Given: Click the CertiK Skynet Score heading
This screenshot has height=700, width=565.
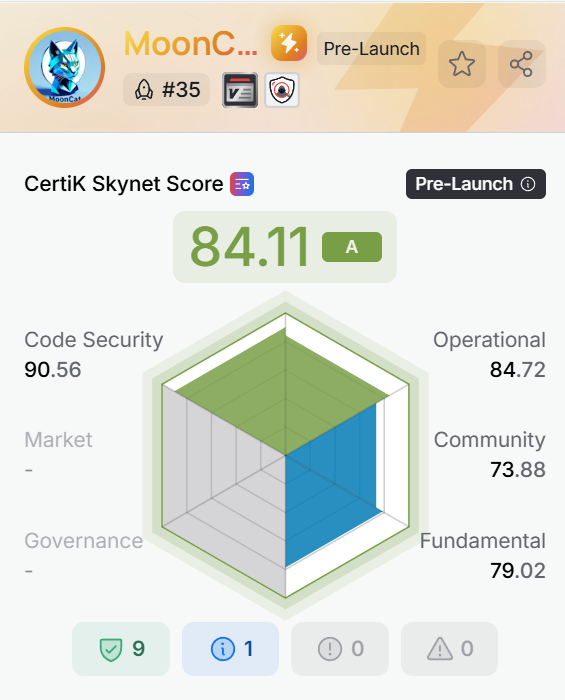Looking at the screenshot, I should tap(124, 184).
